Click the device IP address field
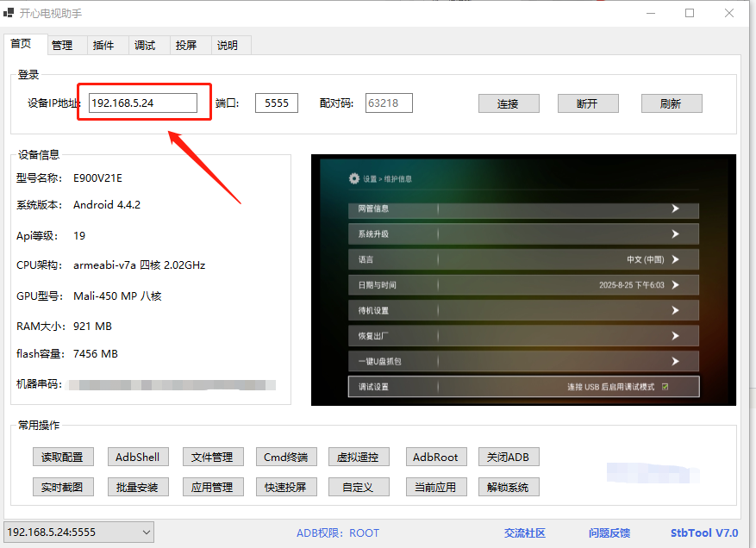 tap(143, 103)
